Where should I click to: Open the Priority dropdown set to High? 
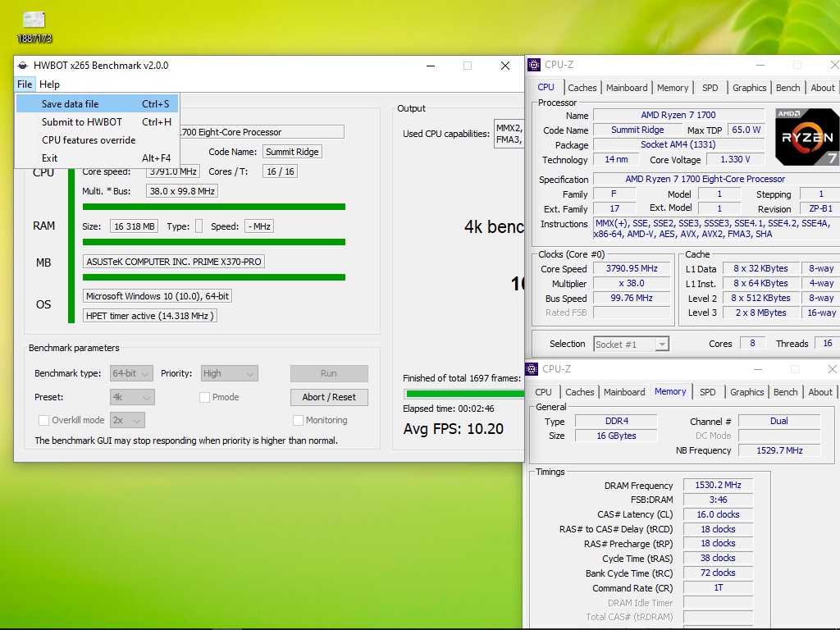pyautogui.click(x=230, y=373)
